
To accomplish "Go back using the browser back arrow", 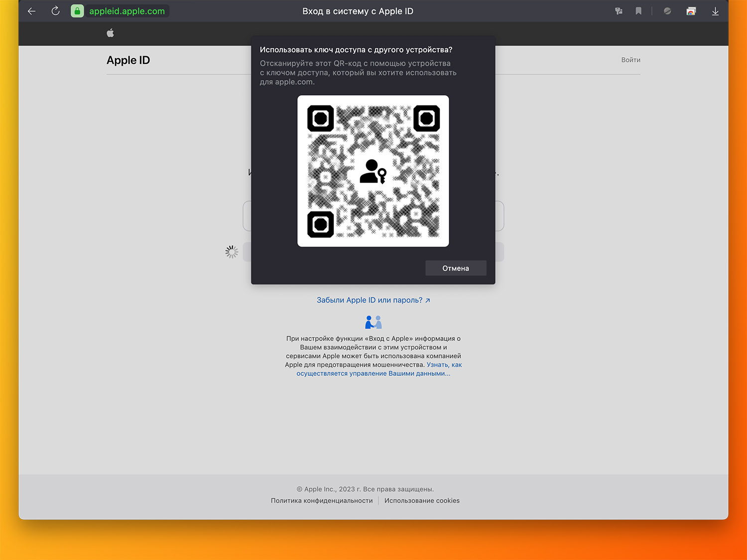I will pos(32,11).
